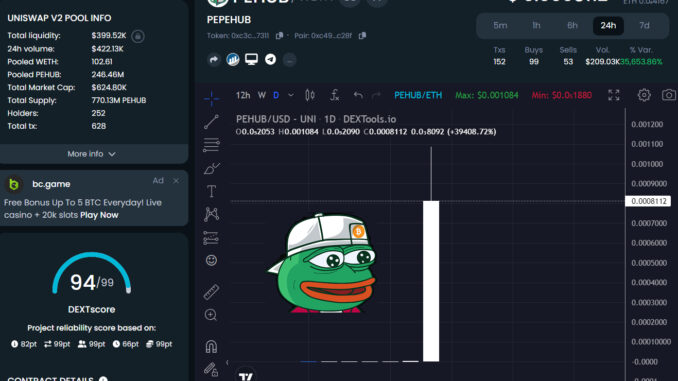Click the % Var 35,653.86% value
This screenshot has height=381, width=678.
click(641, 62)
